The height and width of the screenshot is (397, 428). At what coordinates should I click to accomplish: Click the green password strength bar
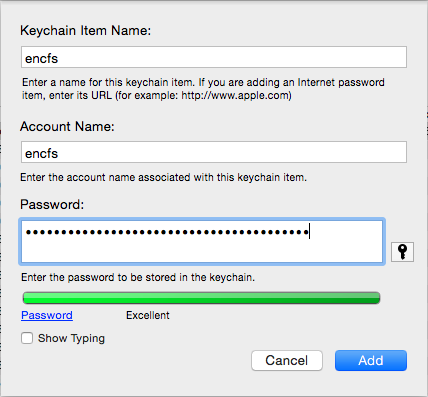[x=201, y=298]
